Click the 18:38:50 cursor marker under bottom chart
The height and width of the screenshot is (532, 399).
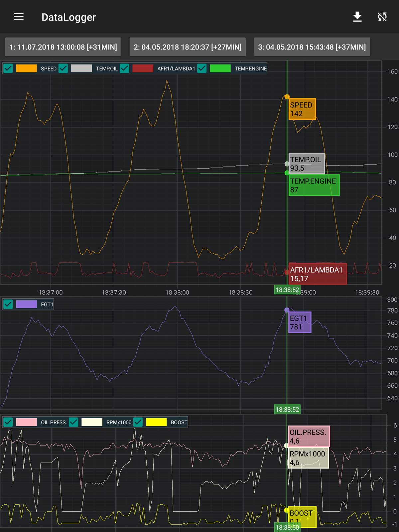pyautogui.click(x=287, y=527)
